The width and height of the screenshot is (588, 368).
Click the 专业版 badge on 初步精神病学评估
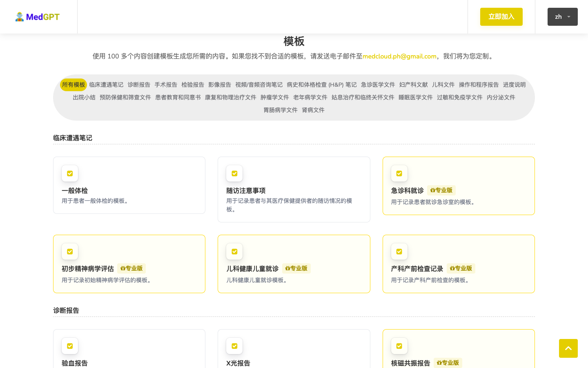pos(131,268)
